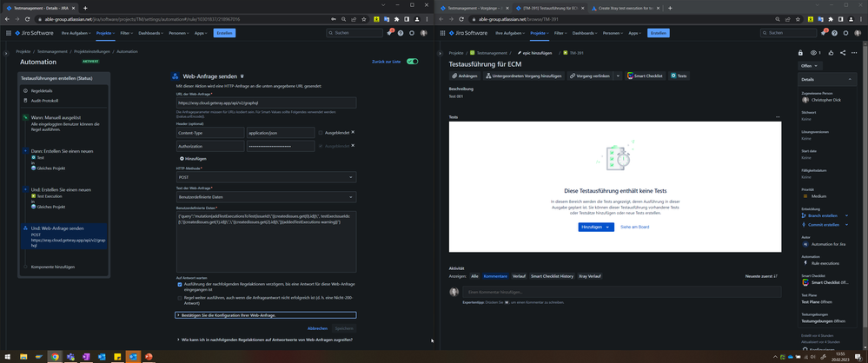Click the watchers eye icon on TM-391
The width and height of the screenshot is (868, 363).
pyautogui.click(x=814, y=53)
